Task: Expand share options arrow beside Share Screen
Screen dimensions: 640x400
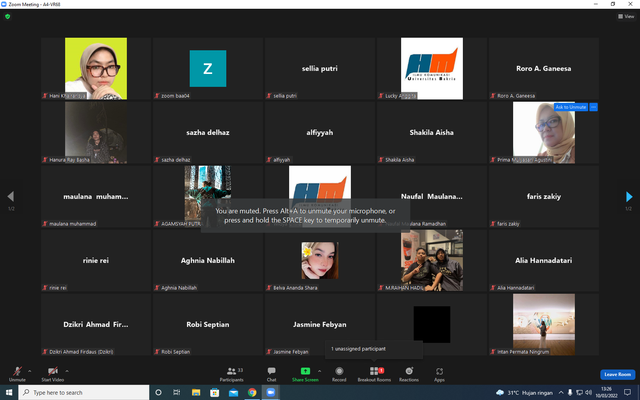Action: pyautogui.click(x=319, y=371)
